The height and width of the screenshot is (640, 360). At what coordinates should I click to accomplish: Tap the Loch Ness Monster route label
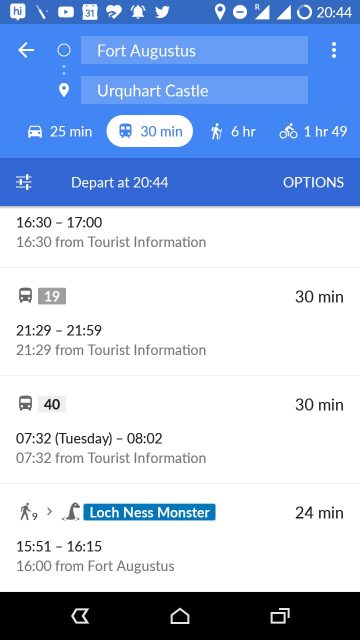coord(149,512)
